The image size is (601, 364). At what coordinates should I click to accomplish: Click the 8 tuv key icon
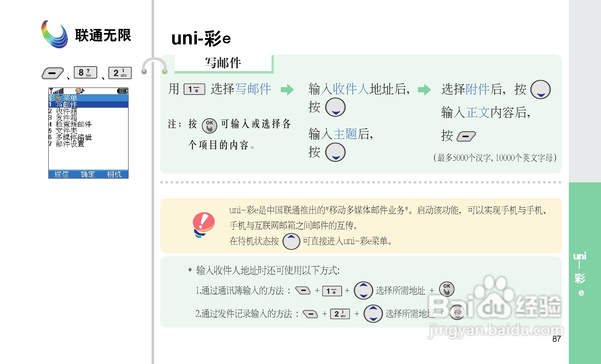click(86, 72)
